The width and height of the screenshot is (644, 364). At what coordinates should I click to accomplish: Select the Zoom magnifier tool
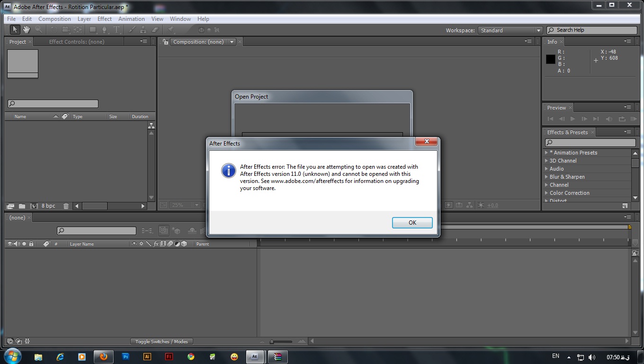coord(38,30)
